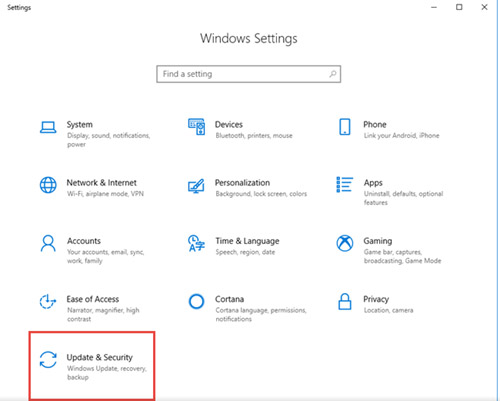Select the Ease of Access heading
This screenshot has width=500, height=401.
coord(93,299)
